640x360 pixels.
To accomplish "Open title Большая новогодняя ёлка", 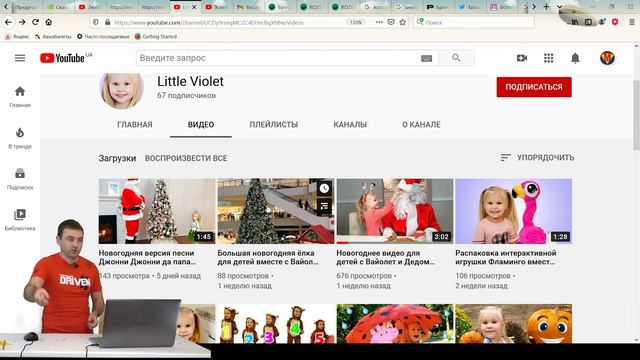I will point(268,258).
